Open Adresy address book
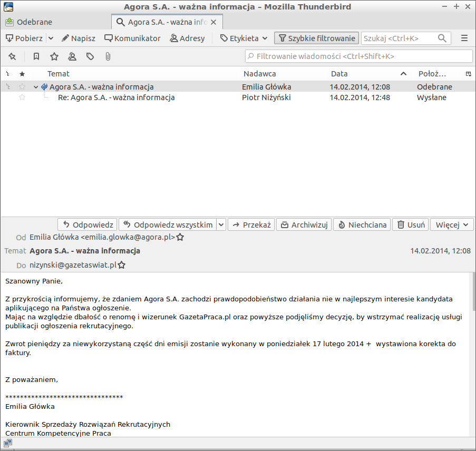476x451 pixels. pos(187,38)
